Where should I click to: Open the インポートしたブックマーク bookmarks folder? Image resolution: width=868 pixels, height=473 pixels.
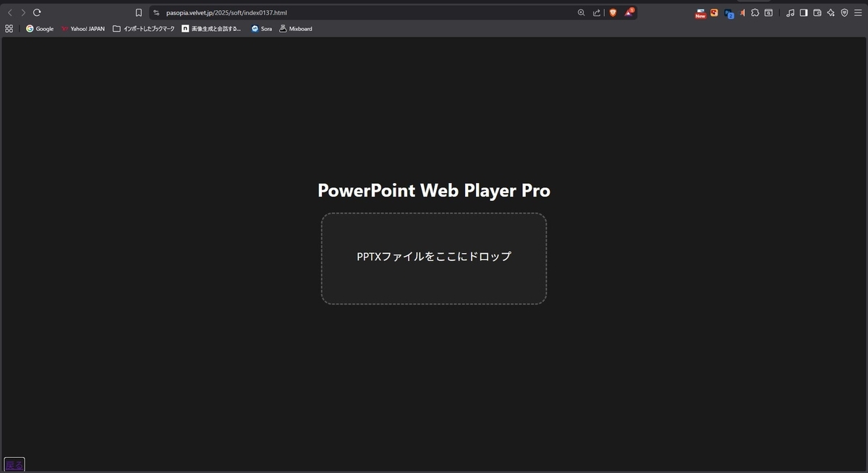[143, 29]
